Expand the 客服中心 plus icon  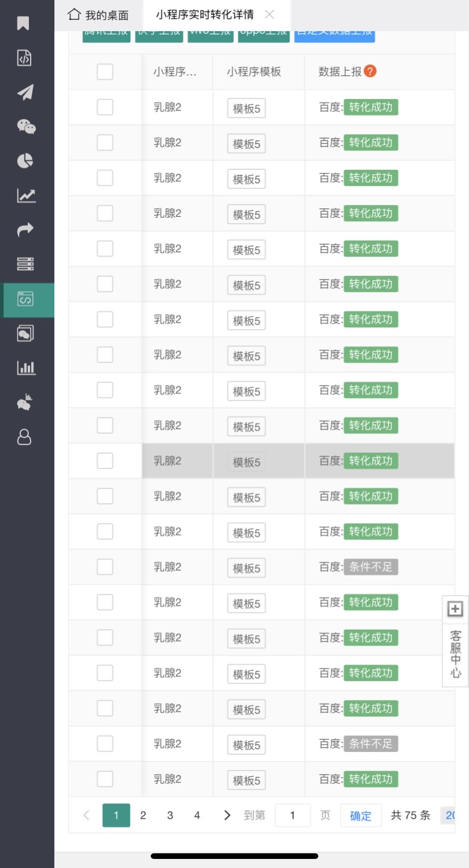(455, 609)
